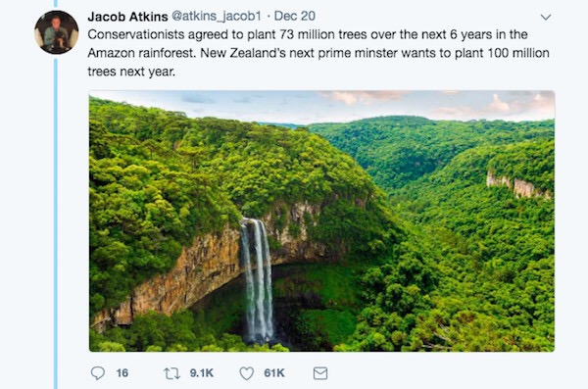Click the Jacob Atkins display name
The image size is (588, 389).
pyautogui.click(x=127, y=16)
